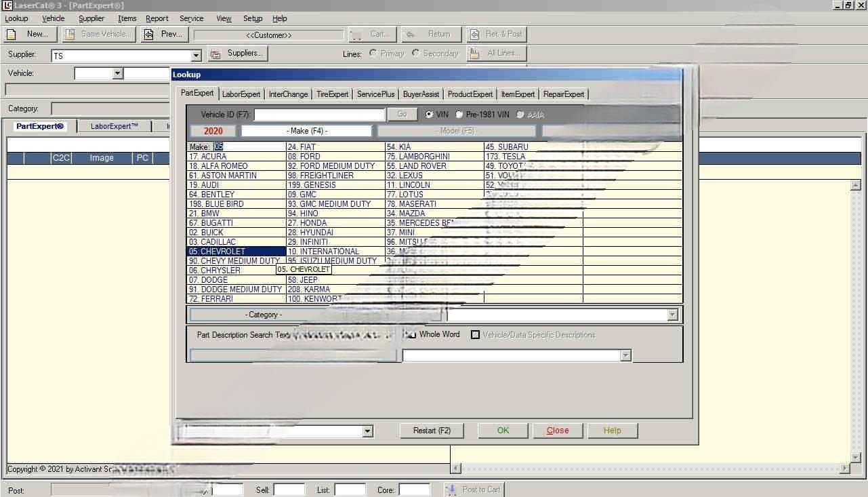Select 27. HONDA in make list

click(x=335, y=223)
